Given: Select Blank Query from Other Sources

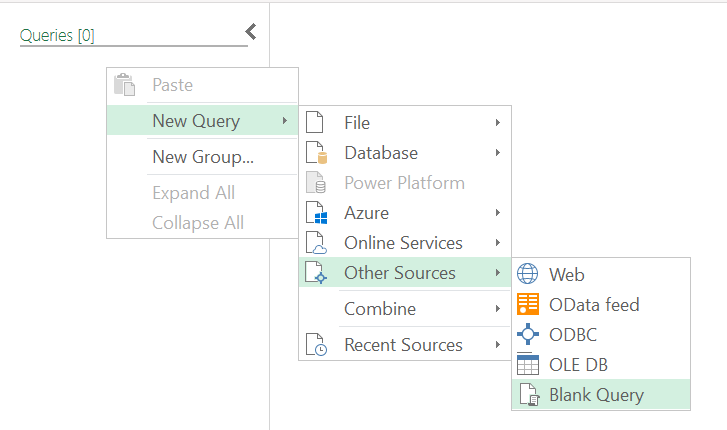Looking at the screenshot, I should pos(601,395).
